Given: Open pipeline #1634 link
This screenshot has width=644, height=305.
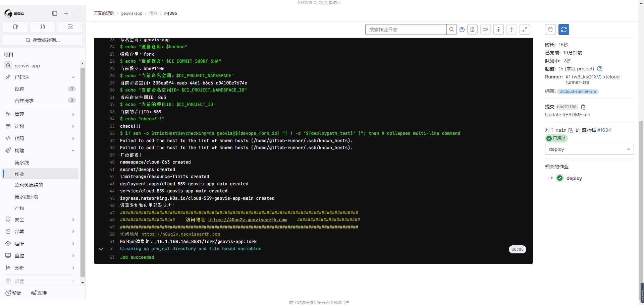Looking at the screenshot, I should coord(604,130).
